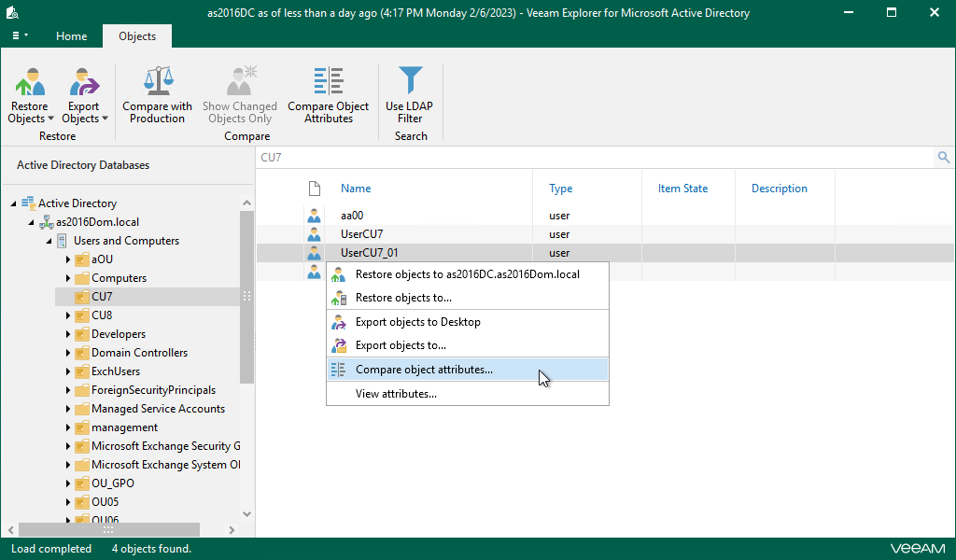The height and width of the screenshot is (560, 956).
Task: Sort list by Name column header
Action: point(356,189)
